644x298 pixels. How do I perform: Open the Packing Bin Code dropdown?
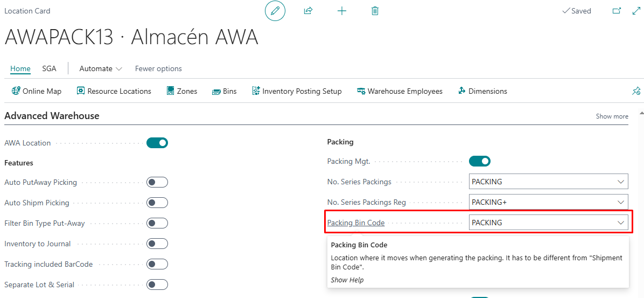pos(620,223)
